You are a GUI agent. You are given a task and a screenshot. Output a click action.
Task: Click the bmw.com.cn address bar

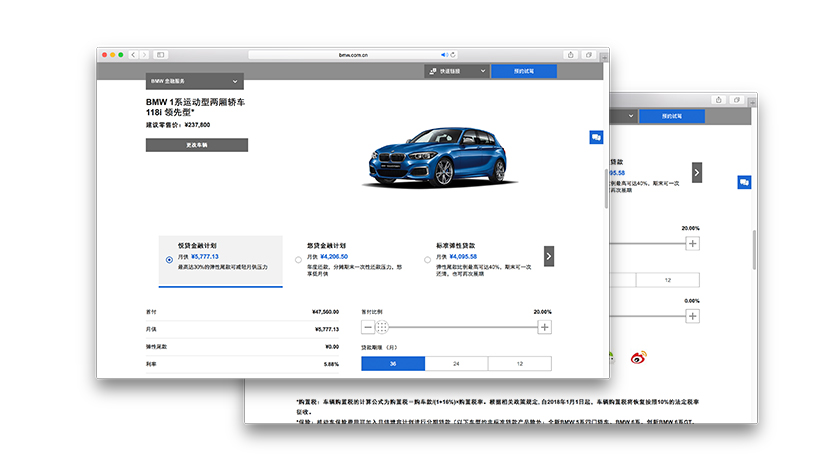[353, 55]
